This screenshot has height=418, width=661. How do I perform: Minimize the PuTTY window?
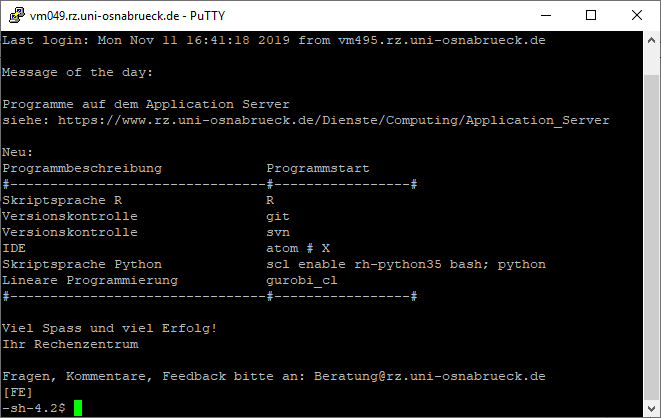[546, 16]
